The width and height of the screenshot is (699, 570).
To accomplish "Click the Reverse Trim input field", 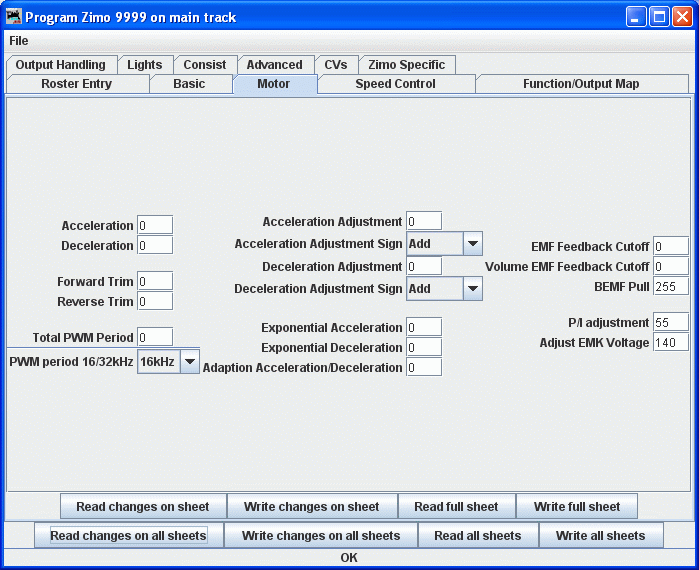I will (x=155, y=301).
